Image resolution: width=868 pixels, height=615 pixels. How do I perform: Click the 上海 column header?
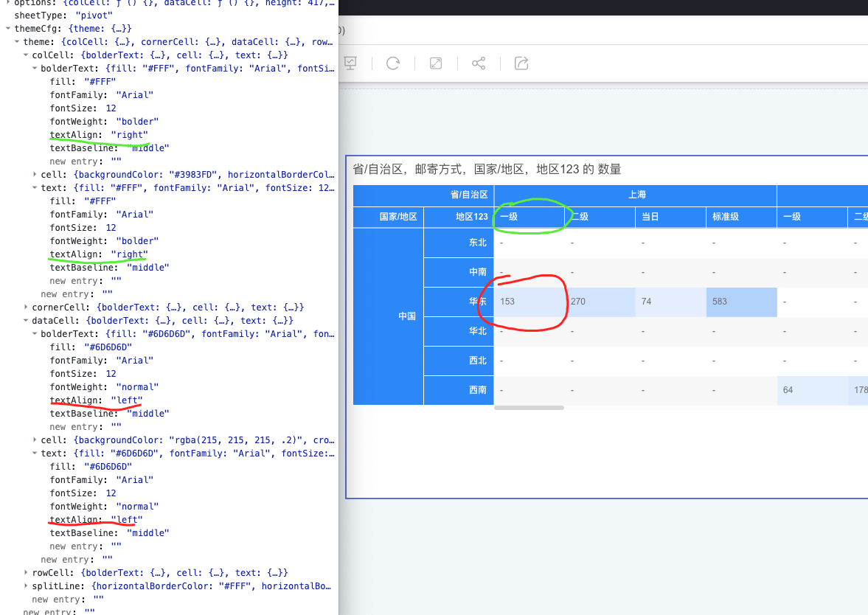(x=637, y=195)
